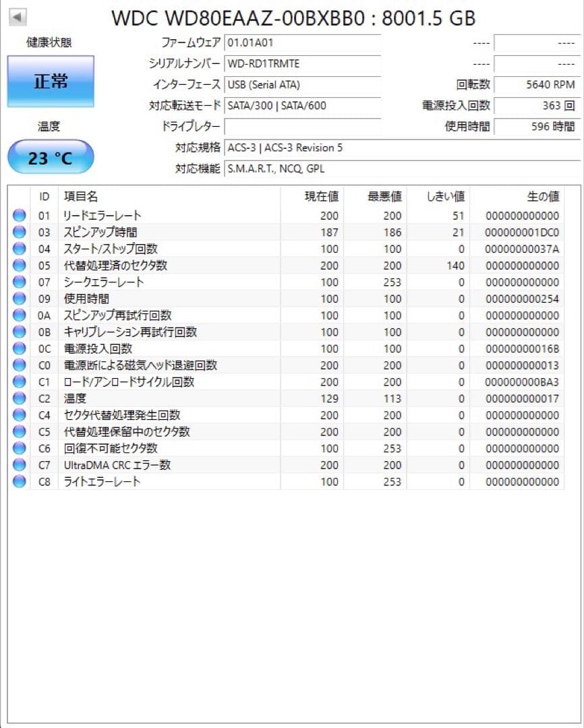Click raw value 000000000017
Image resolution: width=584 pixels, height=728 pixels.
(522, 399)
